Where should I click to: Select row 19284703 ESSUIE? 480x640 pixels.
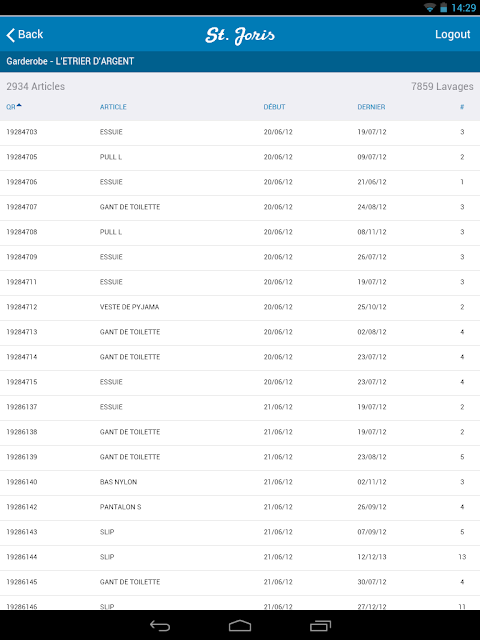click(240, 132)
